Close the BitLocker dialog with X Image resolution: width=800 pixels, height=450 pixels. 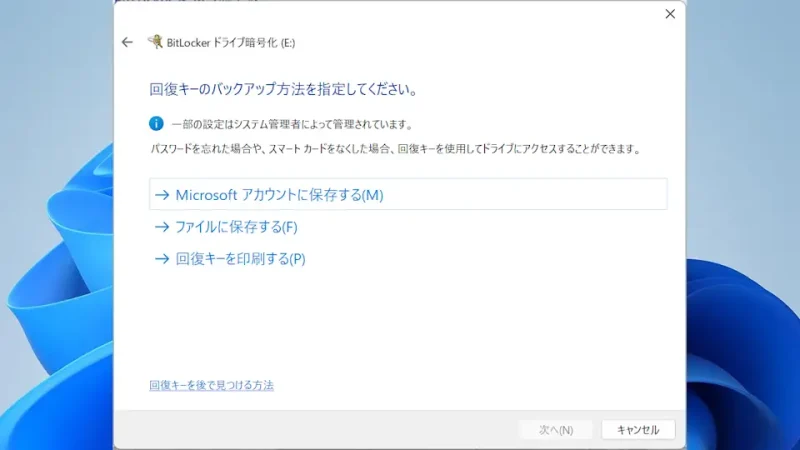point(670,14)
